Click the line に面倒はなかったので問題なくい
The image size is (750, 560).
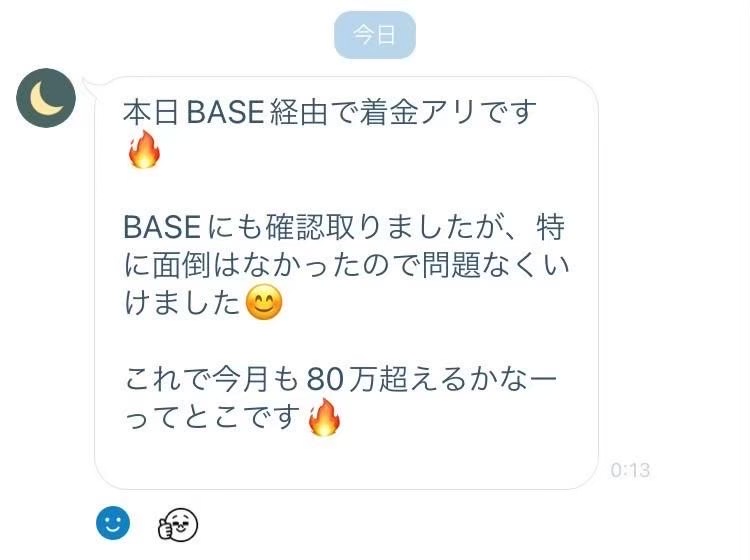click(x=346, y=265)
